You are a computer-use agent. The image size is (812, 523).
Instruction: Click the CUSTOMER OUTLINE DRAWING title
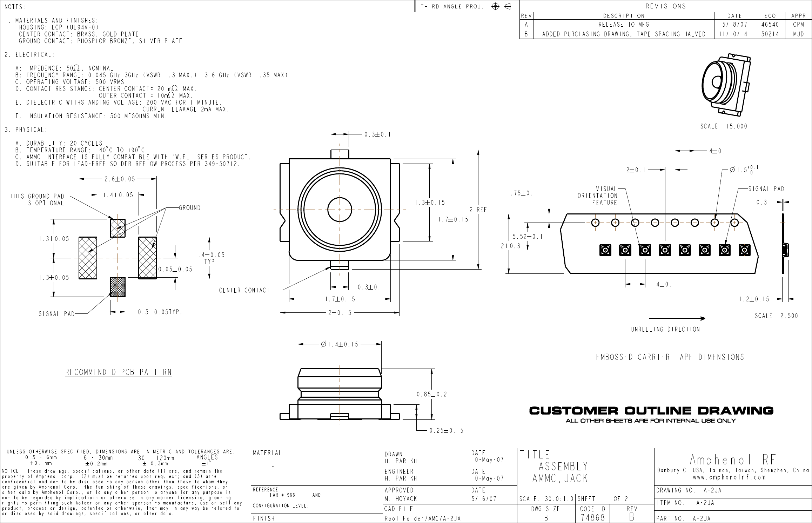point(651,410)
